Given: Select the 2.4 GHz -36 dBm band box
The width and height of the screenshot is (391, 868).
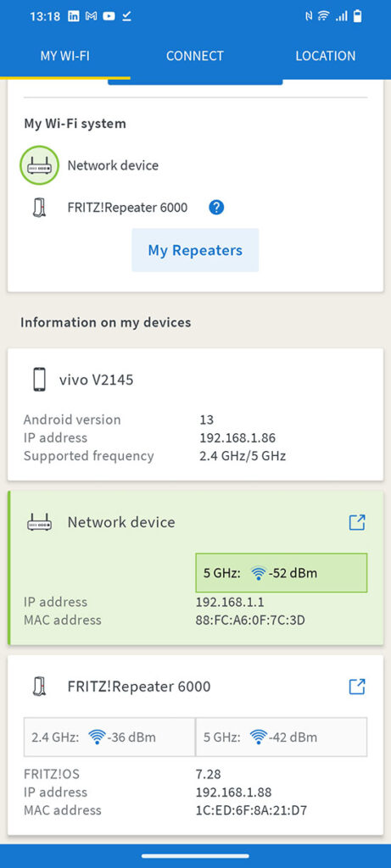Looking at the screenshot, I should (x=109, y=737).
